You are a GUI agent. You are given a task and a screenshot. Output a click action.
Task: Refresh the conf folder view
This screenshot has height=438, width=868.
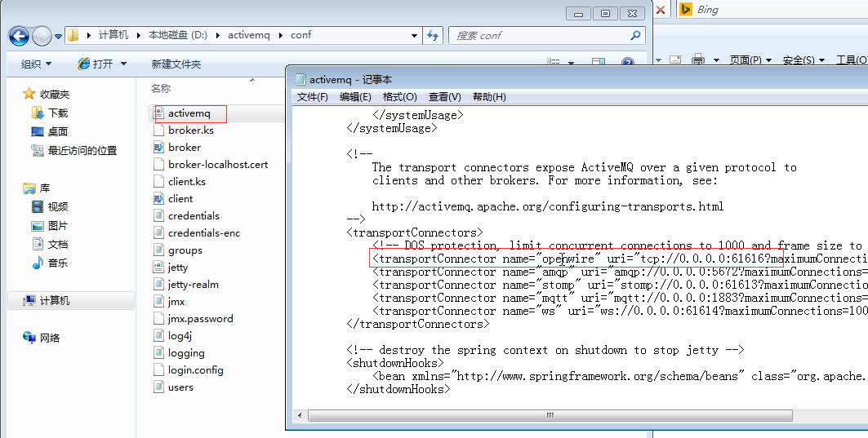pos(433,35)
